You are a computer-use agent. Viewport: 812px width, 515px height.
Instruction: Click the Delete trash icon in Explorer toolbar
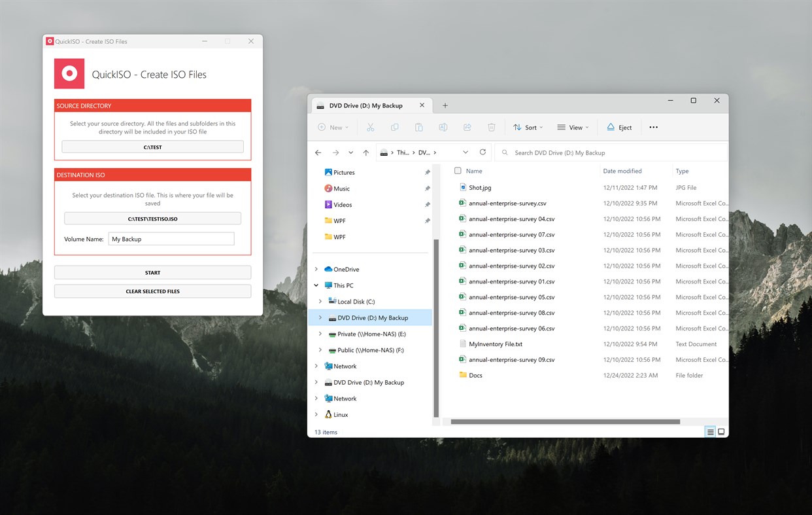tap(491, 128)
